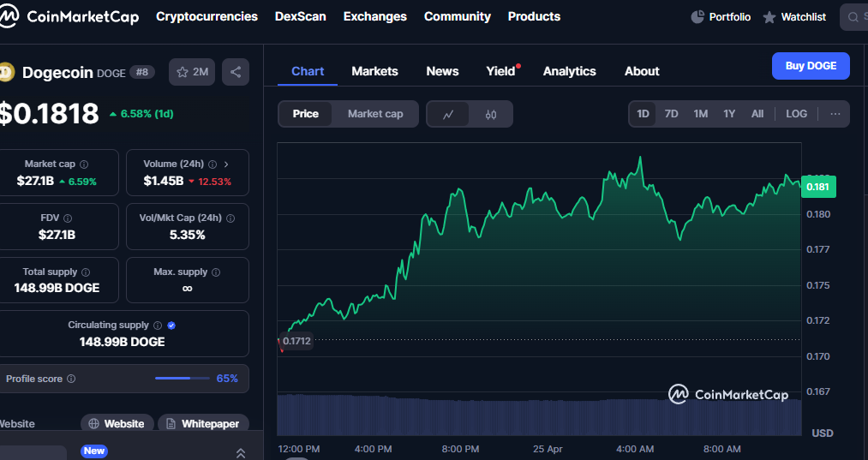
Task: Open Cryptocurrencies menu
Action: 207,16
